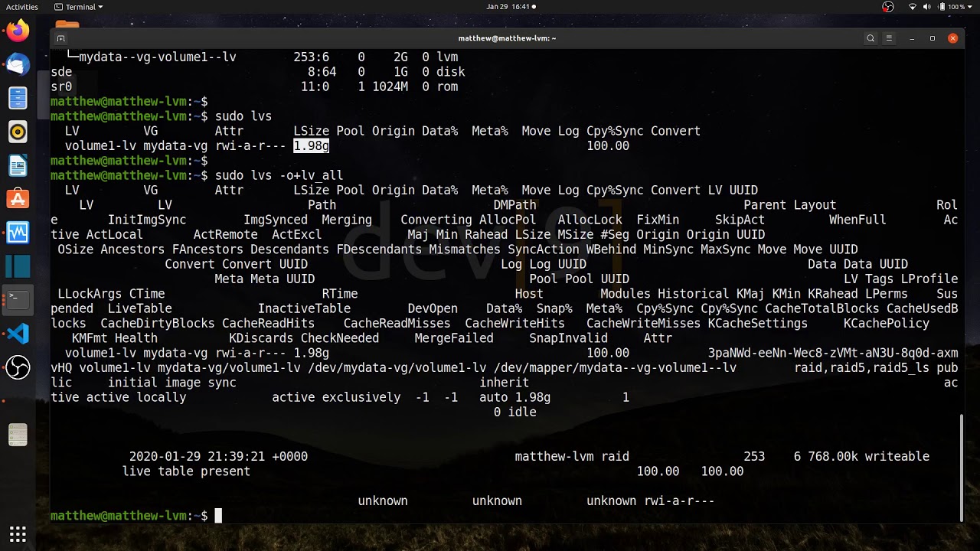This screenshot has height=551, width=980.
Task: Click the 'sde' device row
Action: pyautogui.click(x=258, y=72)
